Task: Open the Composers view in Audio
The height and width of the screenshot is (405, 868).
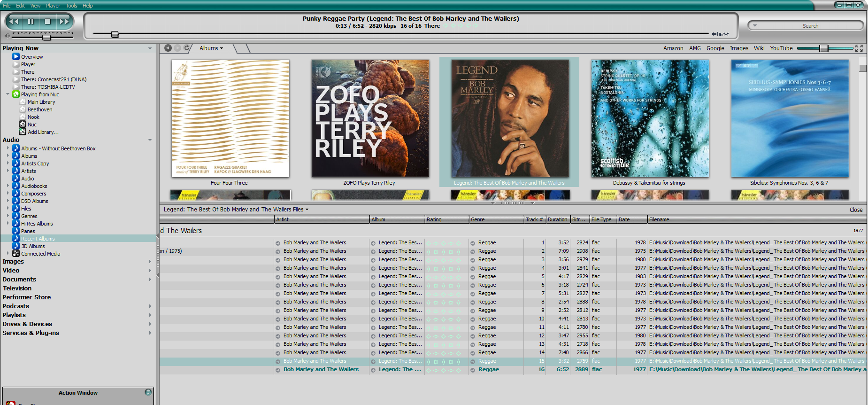Action: 34,194
